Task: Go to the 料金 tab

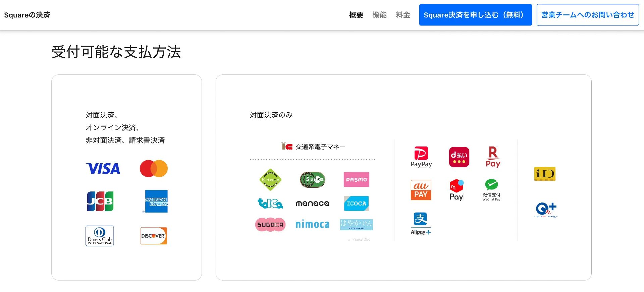Action: pos(403,15)
